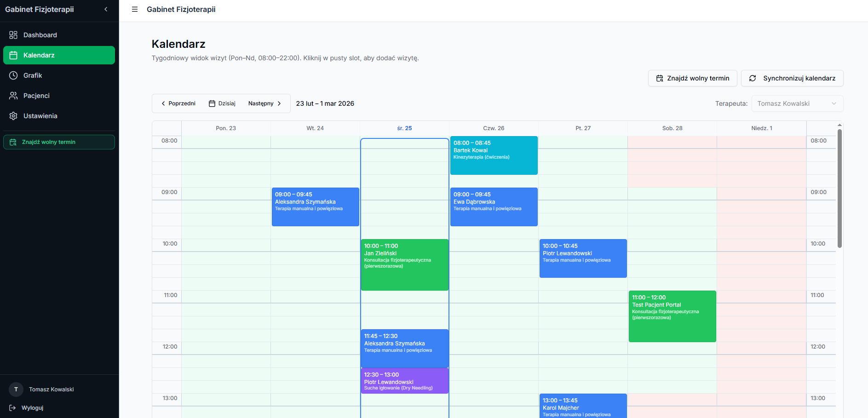Select Kalendarz in the sidebar menu
Viewport: 868px width, 418px height.
coord(59,55)
